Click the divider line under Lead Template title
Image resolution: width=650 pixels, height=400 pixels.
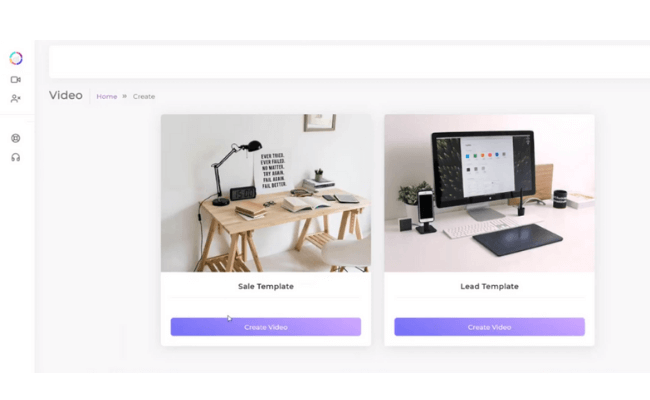(x=490, y=298)
